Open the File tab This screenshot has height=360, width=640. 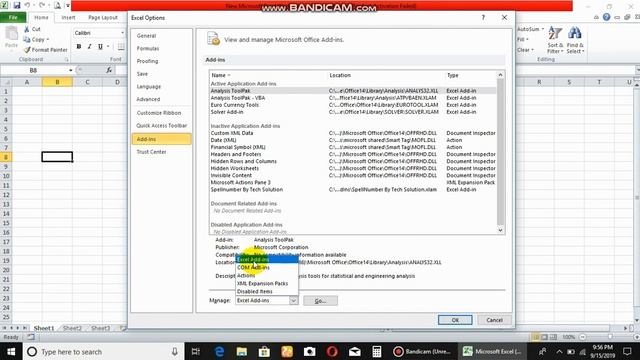point(13,18)
